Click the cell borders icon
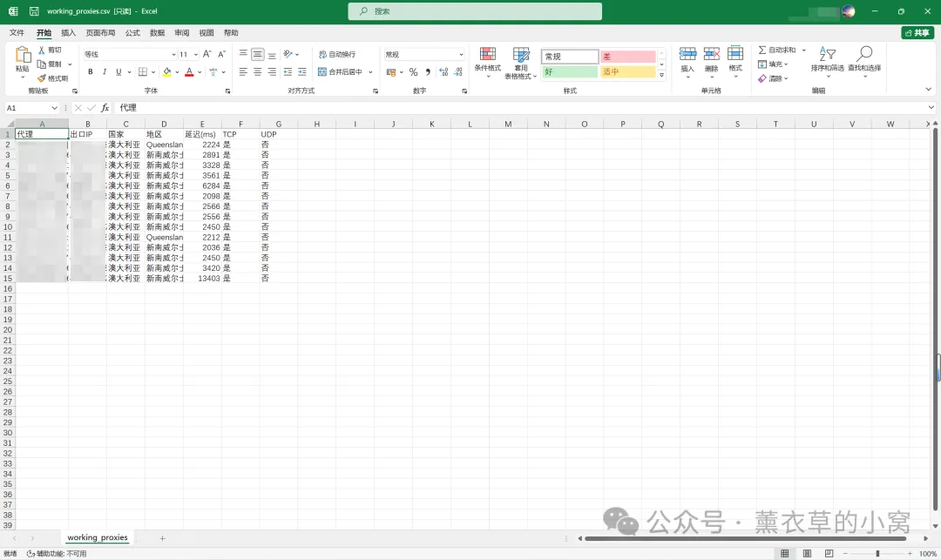This screenshot has height=560, width=941. tap(143, 72)
